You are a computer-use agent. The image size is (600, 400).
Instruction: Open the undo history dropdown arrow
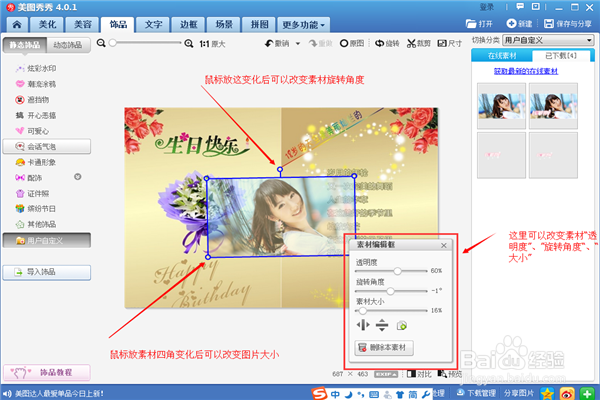point(298,44)
